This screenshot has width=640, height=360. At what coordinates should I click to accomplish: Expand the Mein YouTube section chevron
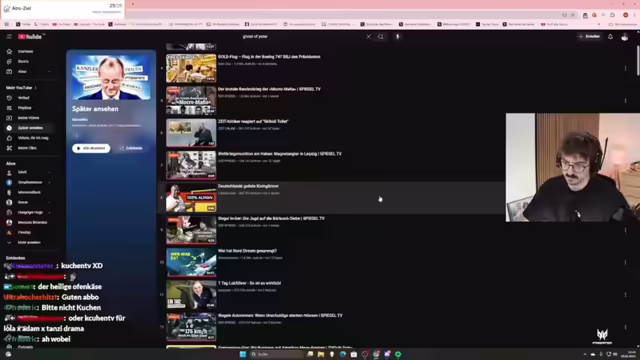[36, 87]
